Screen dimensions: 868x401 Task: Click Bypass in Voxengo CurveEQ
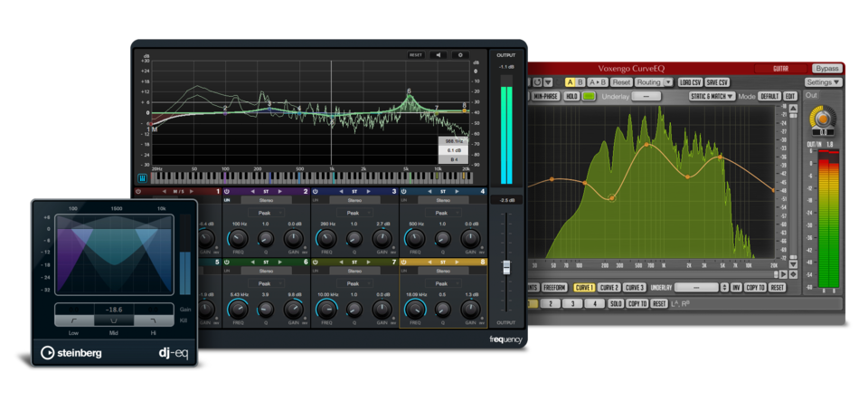coord(827,69)
